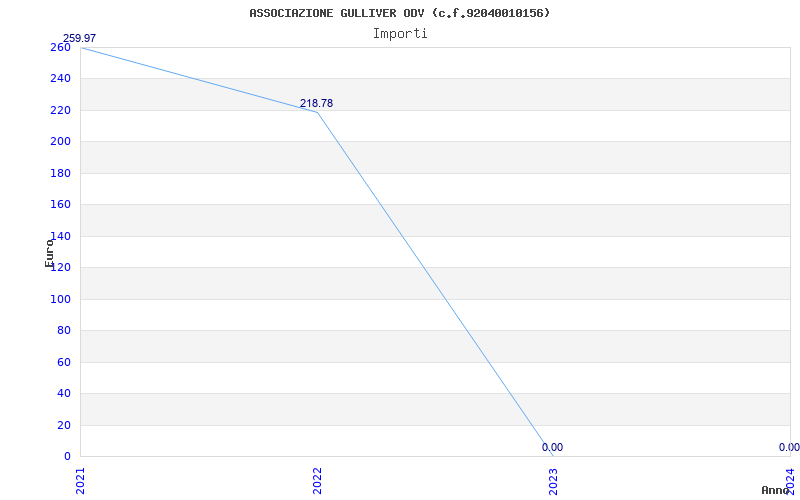Click the Euro y-axis title
Screen dimensions: 800x500
49,253
